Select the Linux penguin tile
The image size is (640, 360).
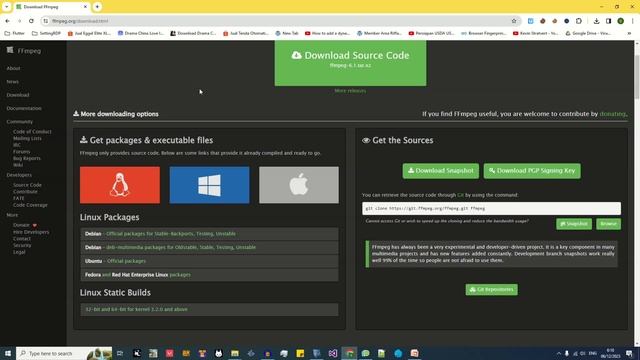(120, 185)
